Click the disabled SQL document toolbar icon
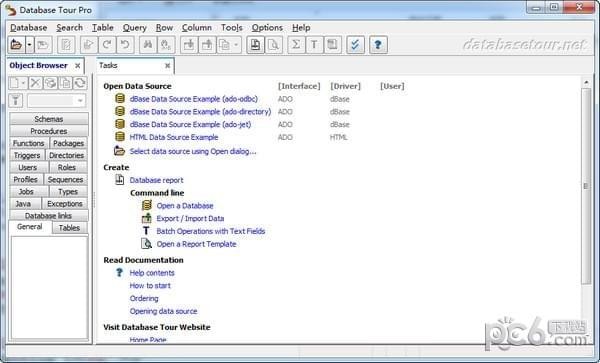 click(x=66, y=45)
